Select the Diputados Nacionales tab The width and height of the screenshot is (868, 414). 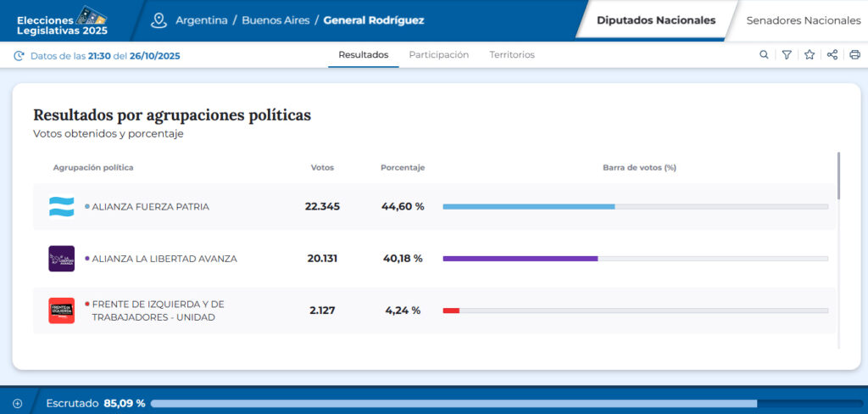tap(655, 20)
